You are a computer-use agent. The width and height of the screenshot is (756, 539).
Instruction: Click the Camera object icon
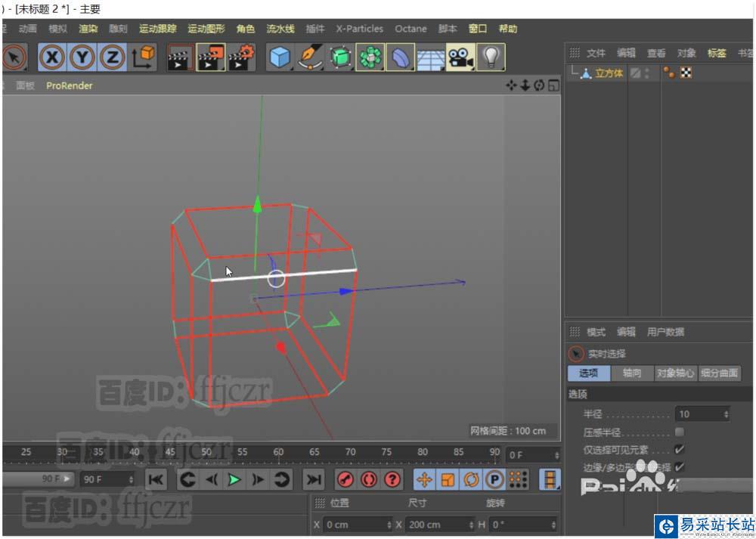(460, 57)
